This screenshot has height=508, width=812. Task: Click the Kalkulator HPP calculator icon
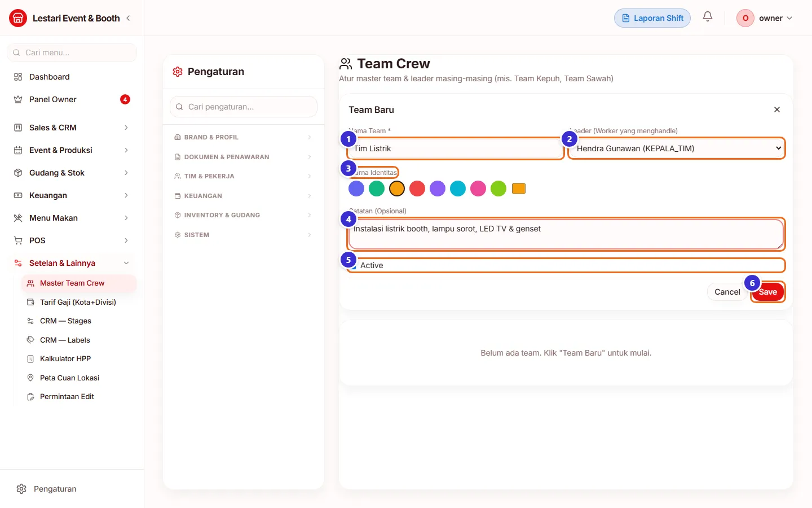(x=30, y=359)
